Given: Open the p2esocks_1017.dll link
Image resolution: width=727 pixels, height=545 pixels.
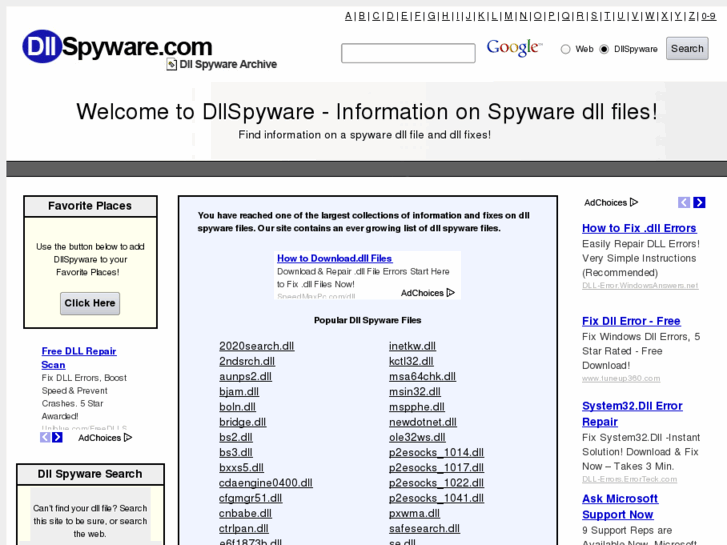Looking at the screenshot, I should pos(436,468).
